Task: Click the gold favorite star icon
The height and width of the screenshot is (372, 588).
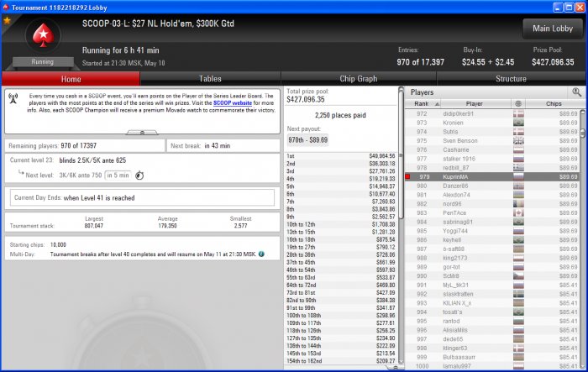Action: 7,20
